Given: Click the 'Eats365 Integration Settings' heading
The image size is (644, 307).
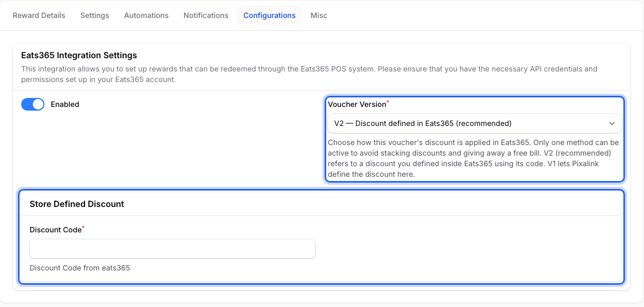Looking at the screenshot, I should point(79,55).
